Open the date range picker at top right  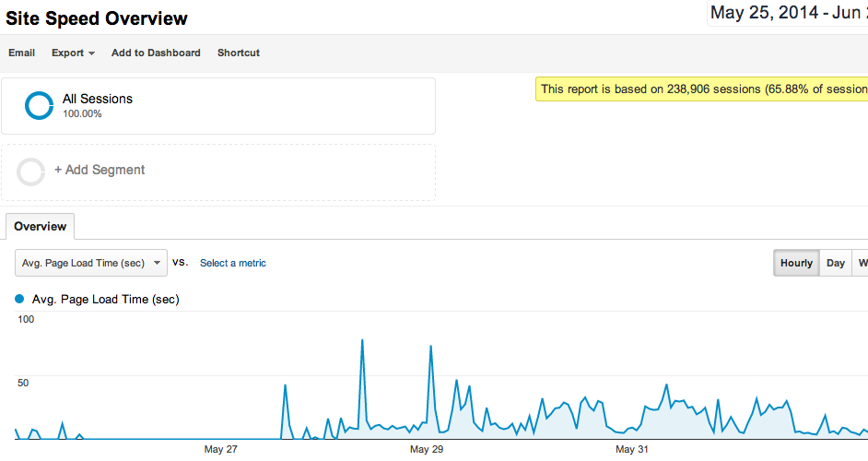click(x=788, y=13)
